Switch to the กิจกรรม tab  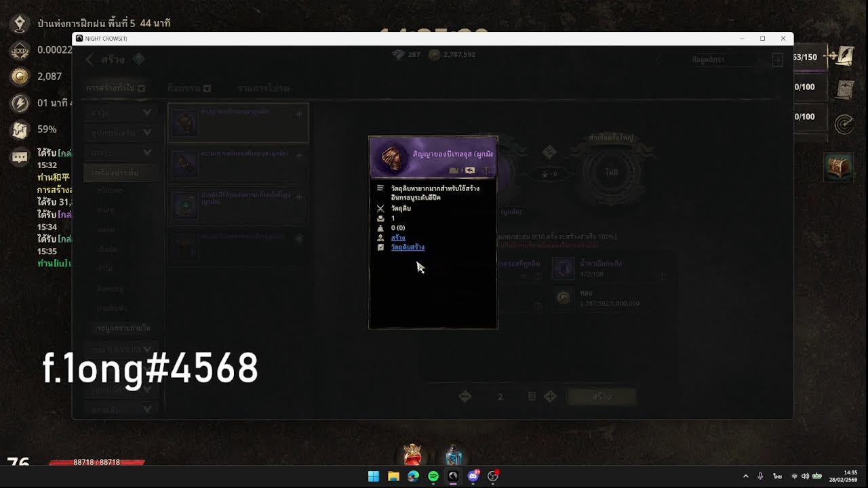click(189, 88)
